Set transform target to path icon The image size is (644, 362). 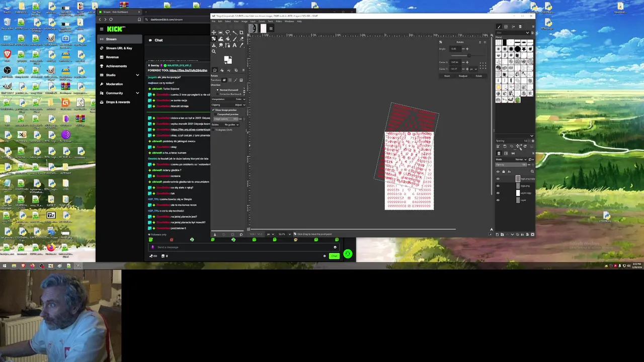235,80
